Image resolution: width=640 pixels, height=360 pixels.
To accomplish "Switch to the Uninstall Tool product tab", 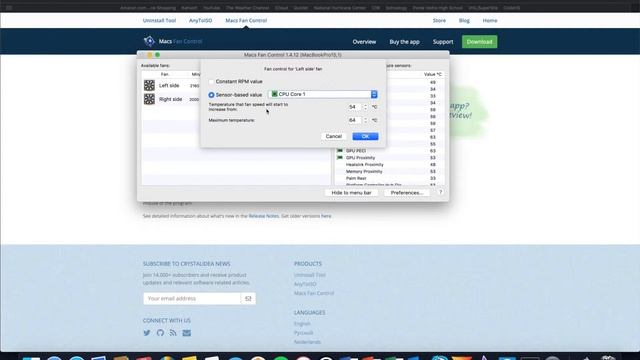I will 159,20.
